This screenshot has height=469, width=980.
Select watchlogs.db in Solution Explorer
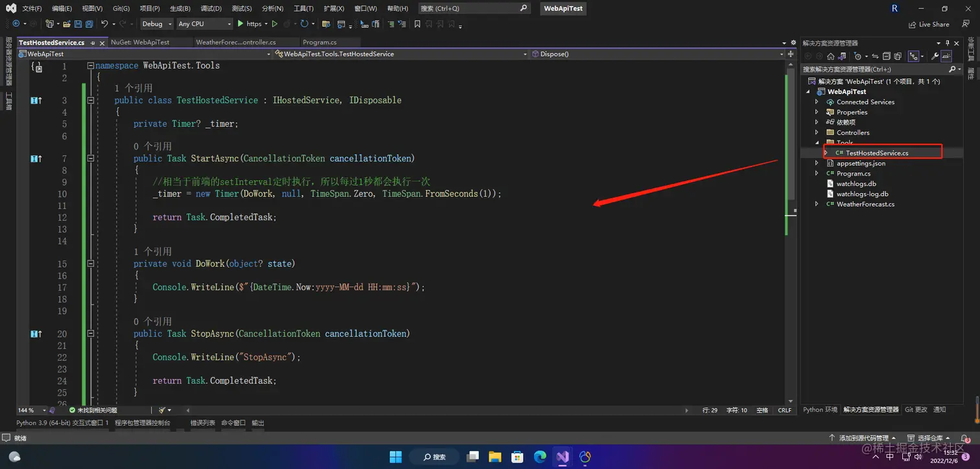coord(856,184)
